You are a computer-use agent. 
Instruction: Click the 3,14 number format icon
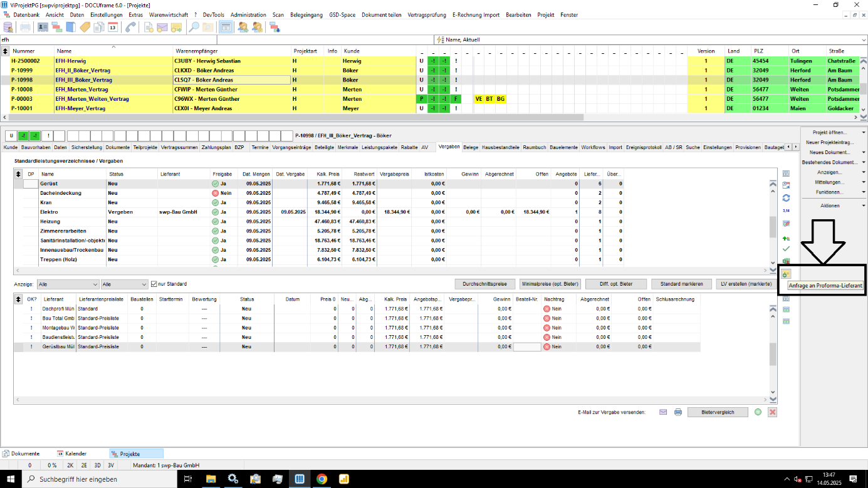[x=786, y=210]
